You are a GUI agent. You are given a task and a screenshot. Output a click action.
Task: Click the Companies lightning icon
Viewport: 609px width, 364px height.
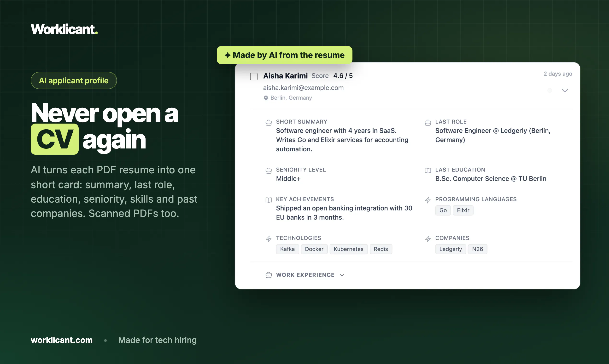click(x=428, y=239)
